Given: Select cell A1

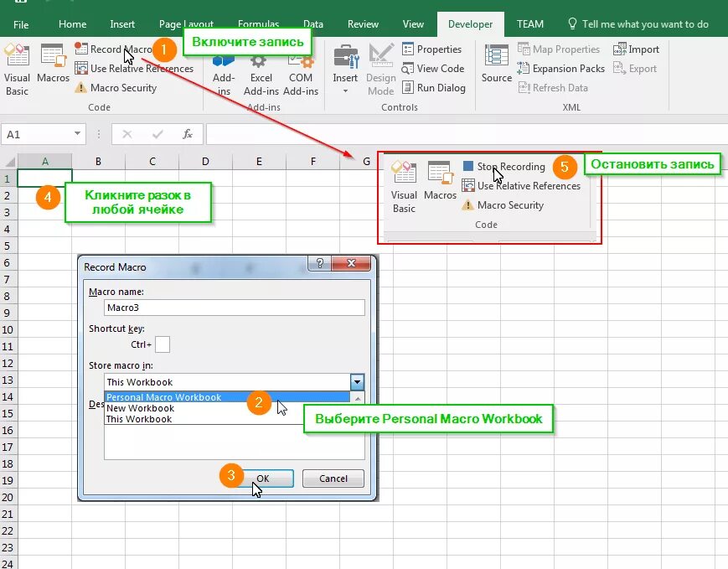Looking at the screenshot, I should click(x=44, y=178).
